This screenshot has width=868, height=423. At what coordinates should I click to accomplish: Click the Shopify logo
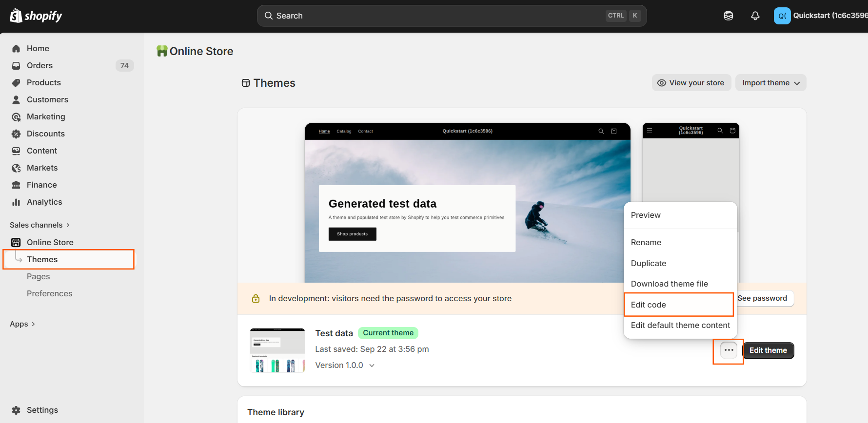point(36,16)
